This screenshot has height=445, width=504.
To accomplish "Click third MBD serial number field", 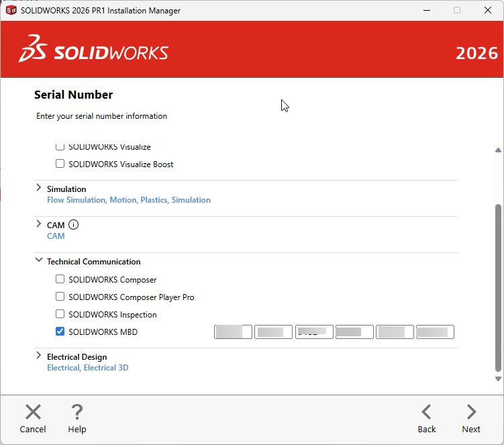I will pyautogui.click(x=314, y=332).
